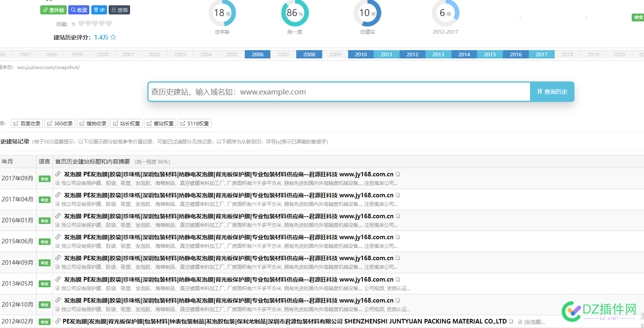Copy the title of the 2013年05月 record
Viewport: 644px width, 328px height.
tap(398, 279)
